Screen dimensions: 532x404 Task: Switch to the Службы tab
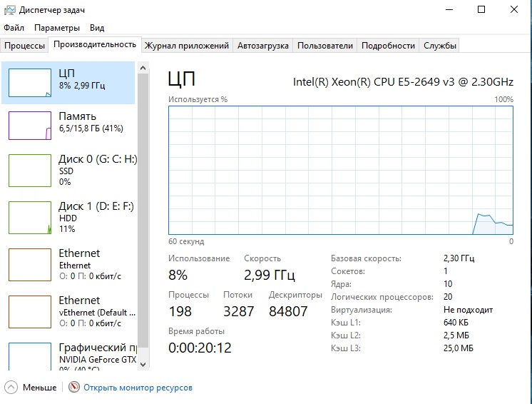[x=440, y=46]
